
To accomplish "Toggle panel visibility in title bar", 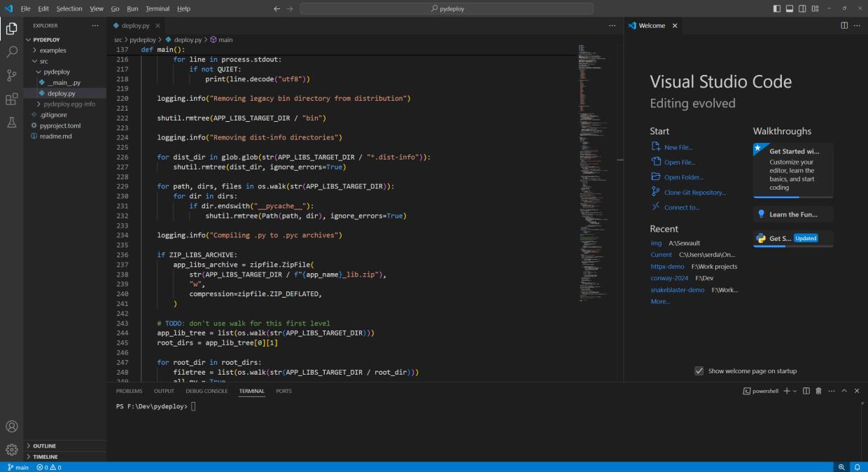I will point(790,8).
